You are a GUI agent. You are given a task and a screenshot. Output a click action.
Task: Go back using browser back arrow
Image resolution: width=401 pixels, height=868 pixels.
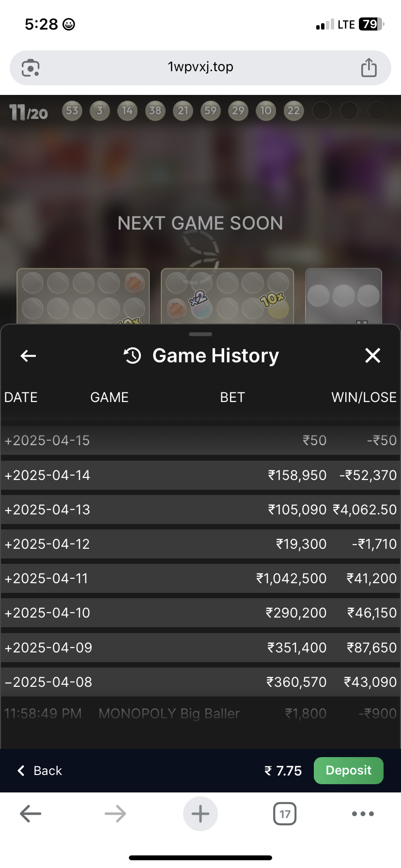click(x=31, y=814)
